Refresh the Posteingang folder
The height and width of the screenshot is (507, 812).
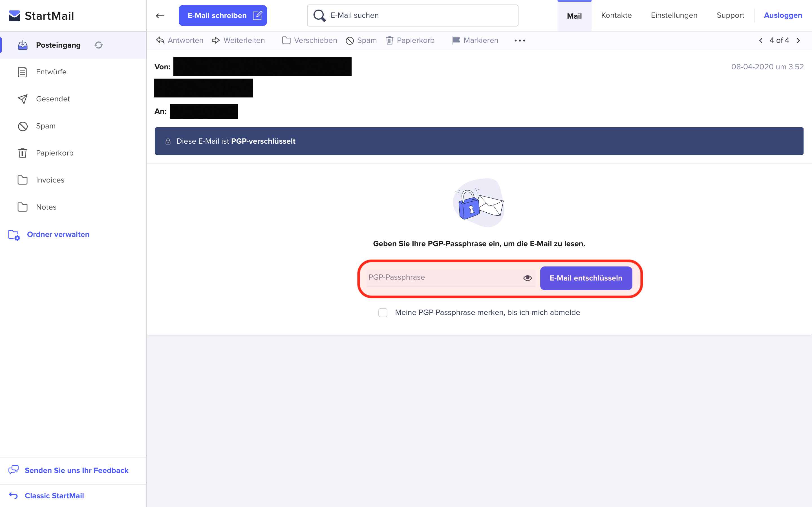coord(98,45)
